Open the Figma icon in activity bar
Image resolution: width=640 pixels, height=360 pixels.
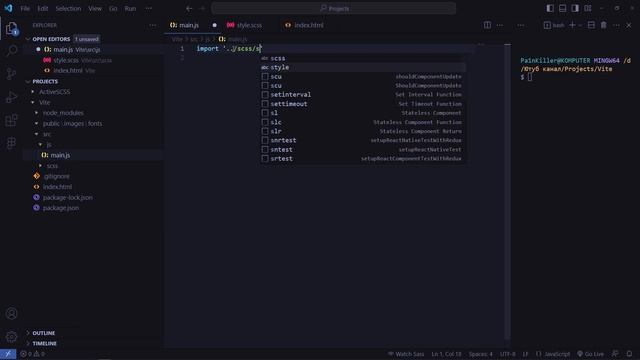click(11, 143)
